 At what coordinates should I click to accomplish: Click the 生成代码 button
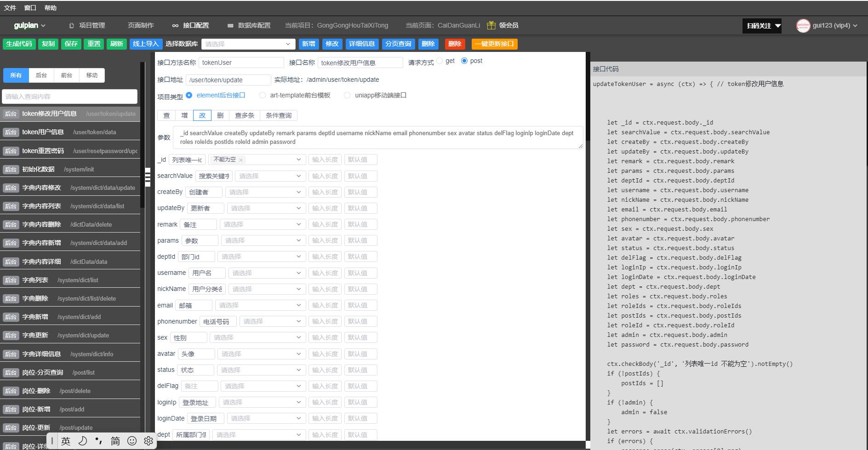tap(19, 44)
